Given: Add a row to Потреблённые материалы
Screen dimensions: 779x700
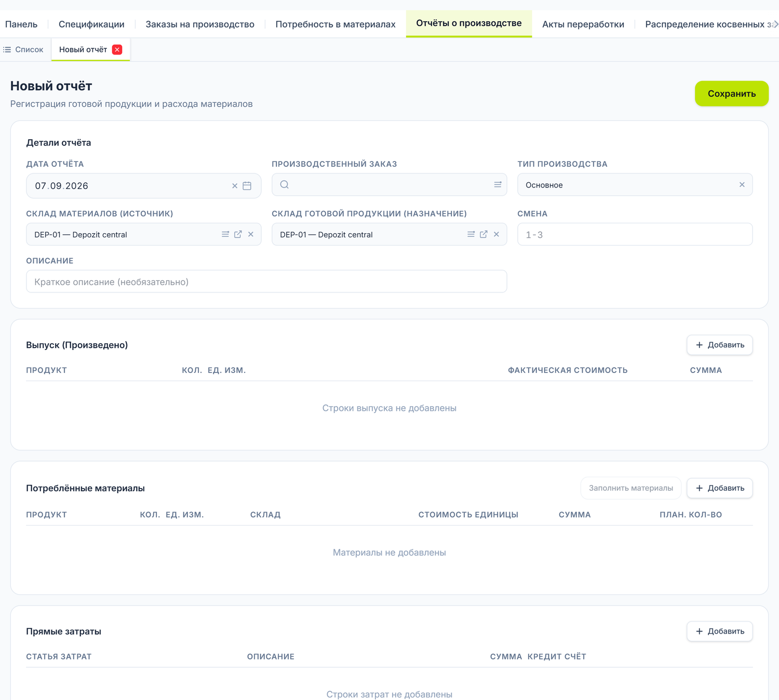Looking at the screenshot, I should 720,488.
